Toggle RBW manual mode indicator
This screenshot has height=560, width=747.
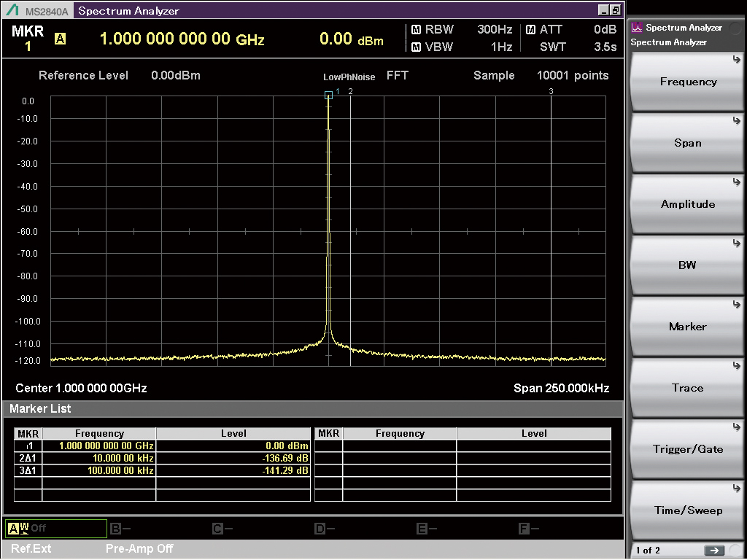pos(416,29)
